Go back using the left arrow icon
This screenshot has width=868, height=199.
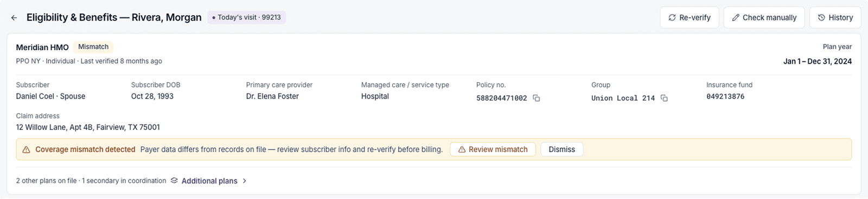[x=14, y=18]
